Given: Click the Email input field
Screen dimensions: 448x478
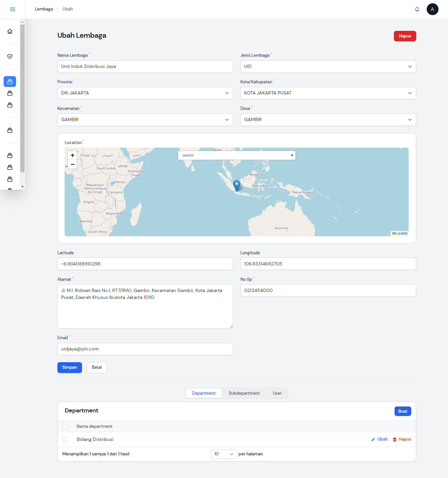Looking at the screenshot, I should click(145, 349).
